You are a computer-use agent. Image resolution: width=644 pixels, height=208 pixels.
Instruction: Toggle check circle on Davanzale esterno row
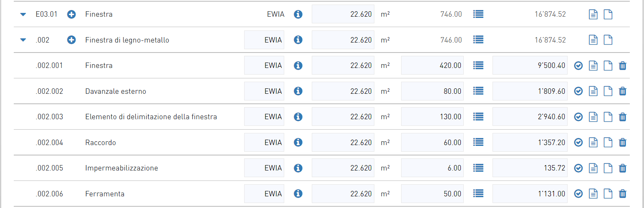[578, 91]
